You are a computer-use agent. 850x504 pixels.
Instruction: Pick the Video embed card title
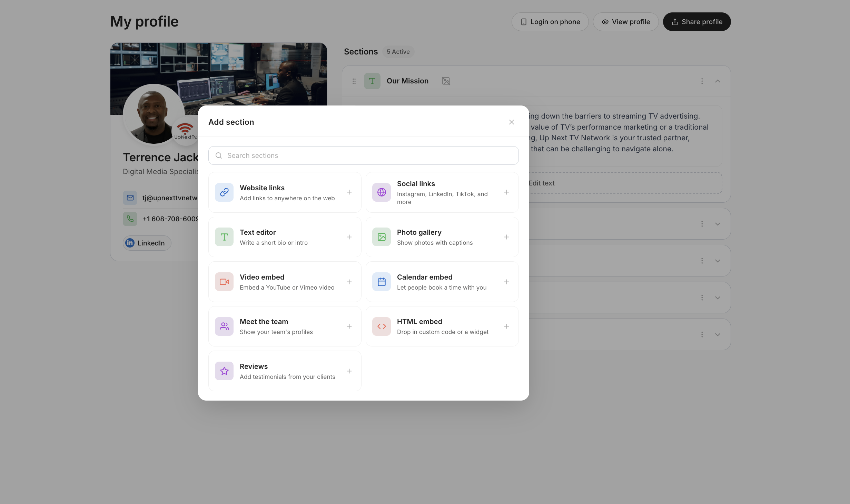262,277
